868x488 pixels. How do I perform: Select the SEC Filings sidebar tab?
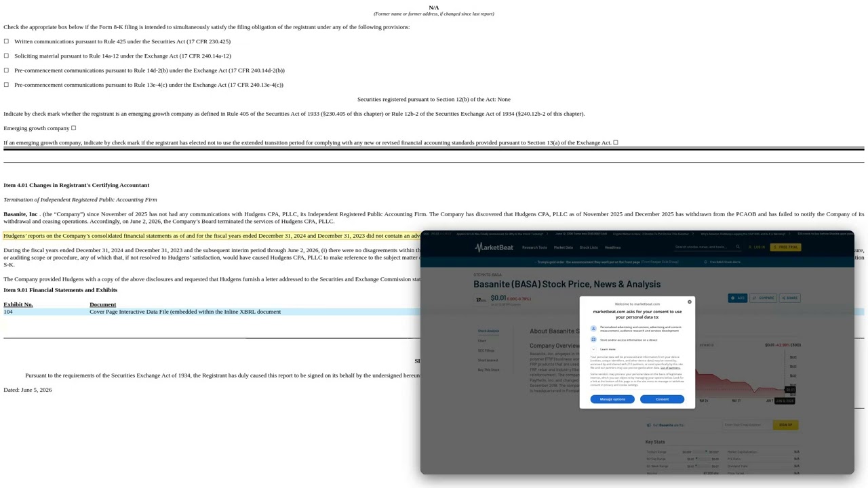coord(486,350)
